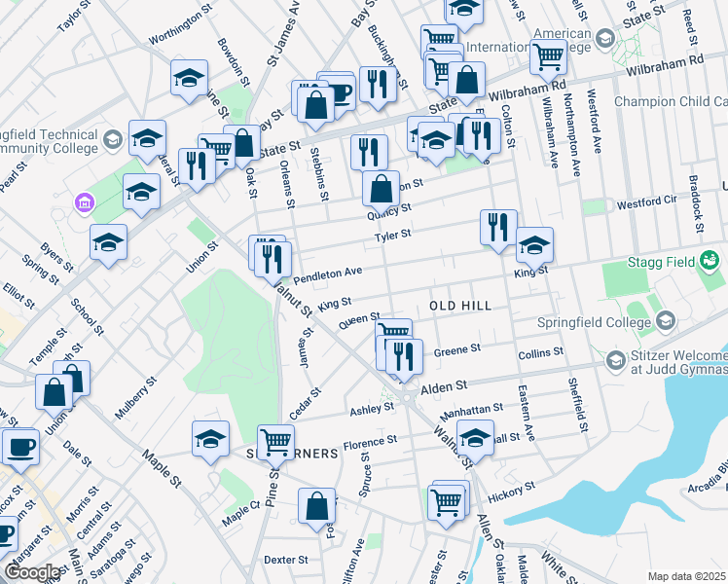Select the grocery cart marker near American International College

[548, 58]
